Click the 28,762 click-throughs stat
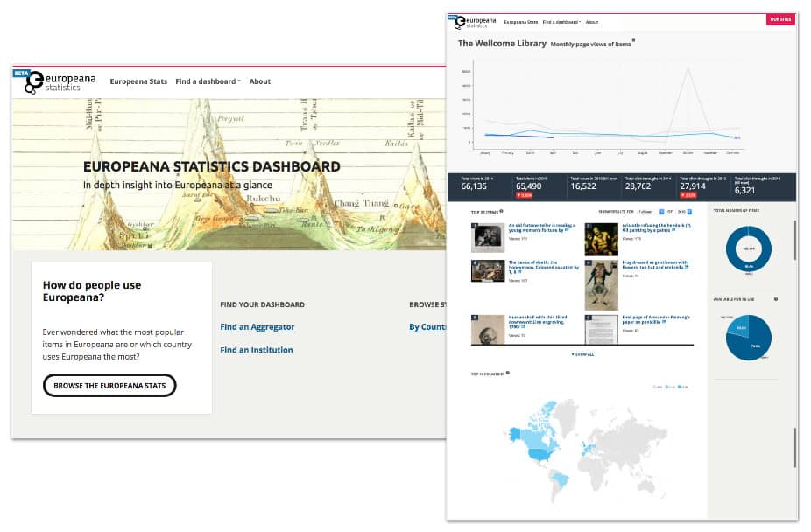 pos(638,186)
